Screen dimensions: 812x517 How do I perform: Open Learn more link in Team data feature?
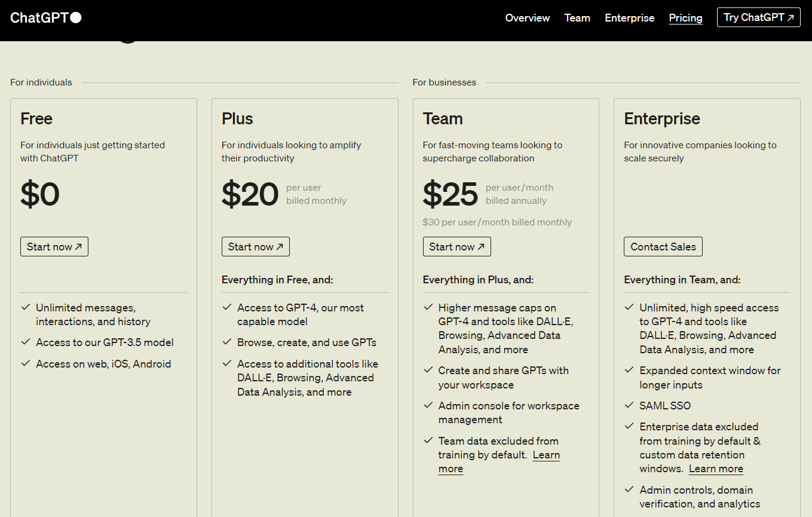546,455
